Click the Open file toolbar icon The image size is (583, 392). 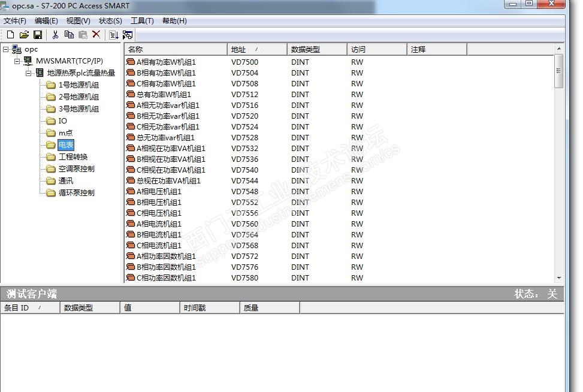pyautogui.click(x=24, y=35)
